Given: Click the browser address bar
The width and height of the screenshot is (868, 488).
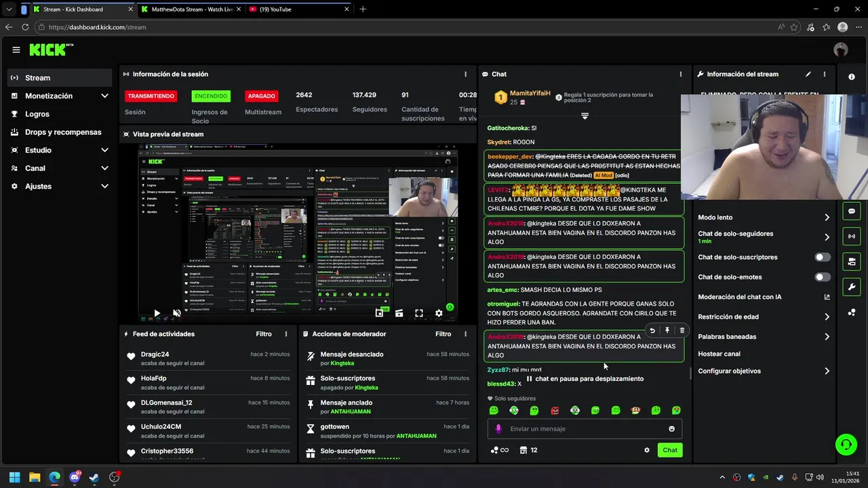Looking at the screenshot, I should [407, 27].
